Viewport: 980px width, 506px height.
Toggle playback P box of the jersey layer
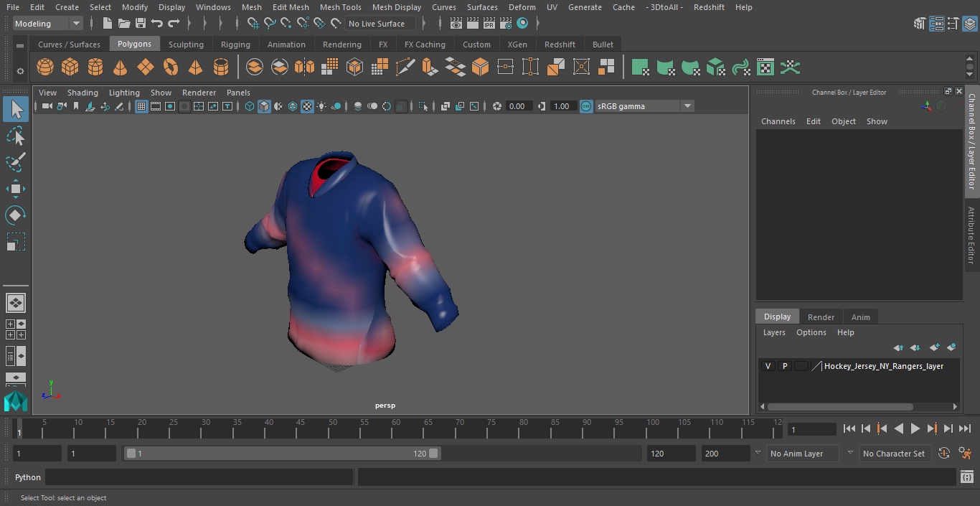pos(785,366)
